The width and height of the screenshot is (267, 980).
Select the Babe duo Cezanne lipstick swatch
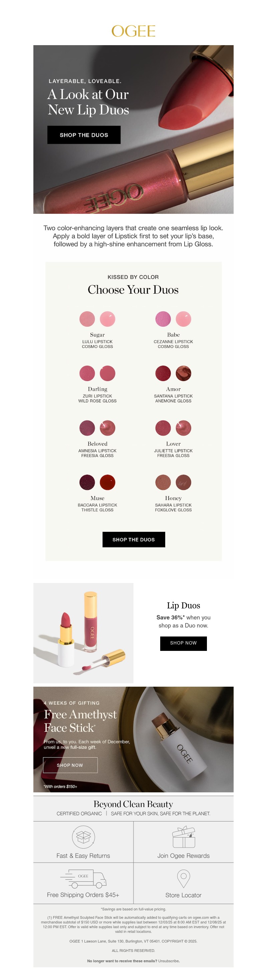(163, 319)
